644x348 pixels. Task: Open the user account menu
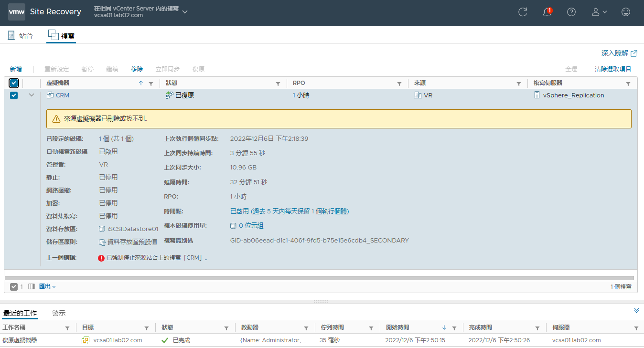click(599, 12)
